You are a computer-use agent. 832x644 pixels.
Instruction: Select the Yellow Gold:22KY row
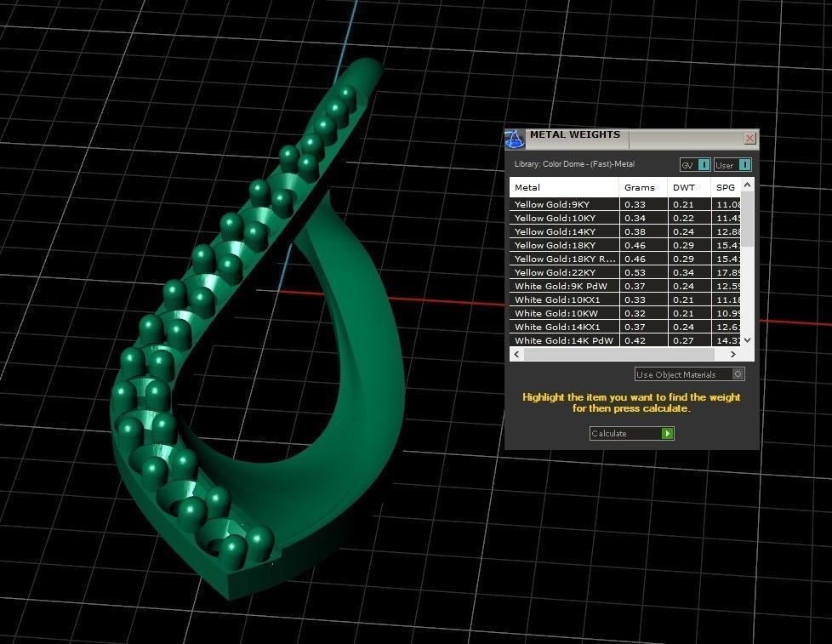pos(624,273)
